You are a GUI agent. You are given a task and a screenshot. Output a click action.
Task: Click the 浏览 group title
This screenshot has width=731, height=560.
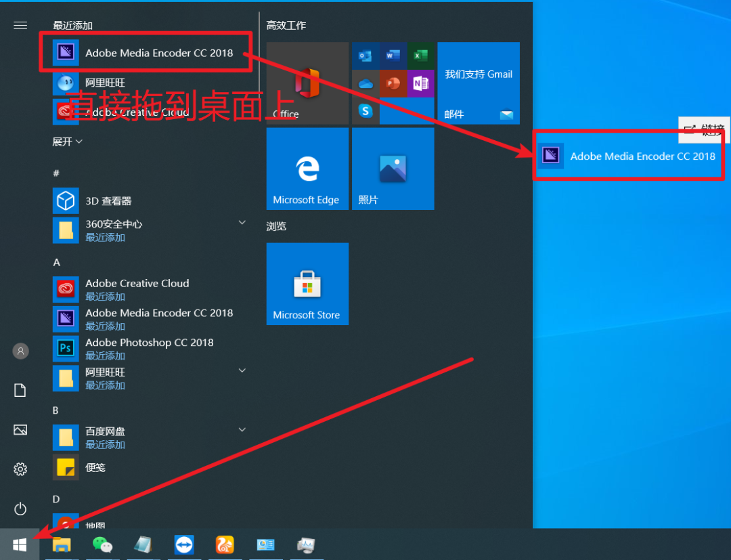tap(276, 226)
